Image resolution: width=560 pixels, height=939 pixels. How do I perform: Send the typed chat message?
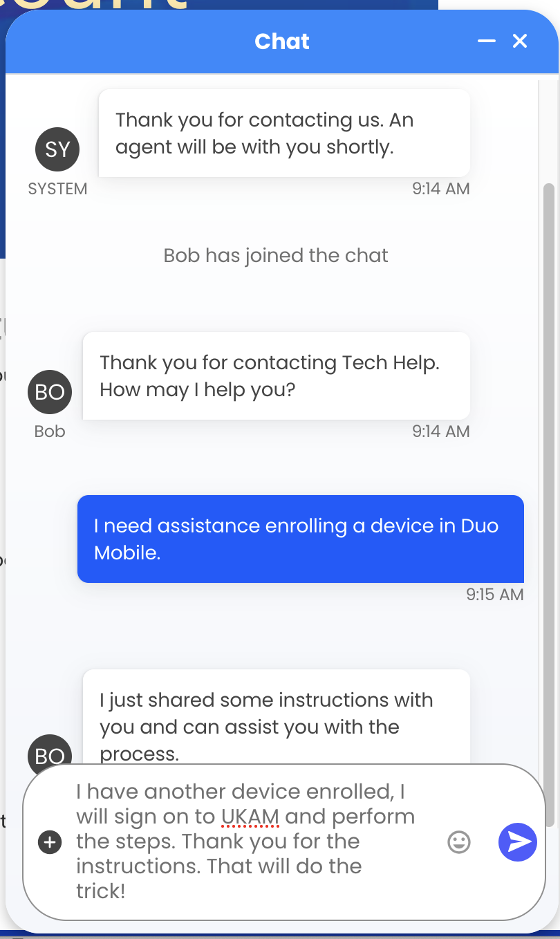[517, 842]
